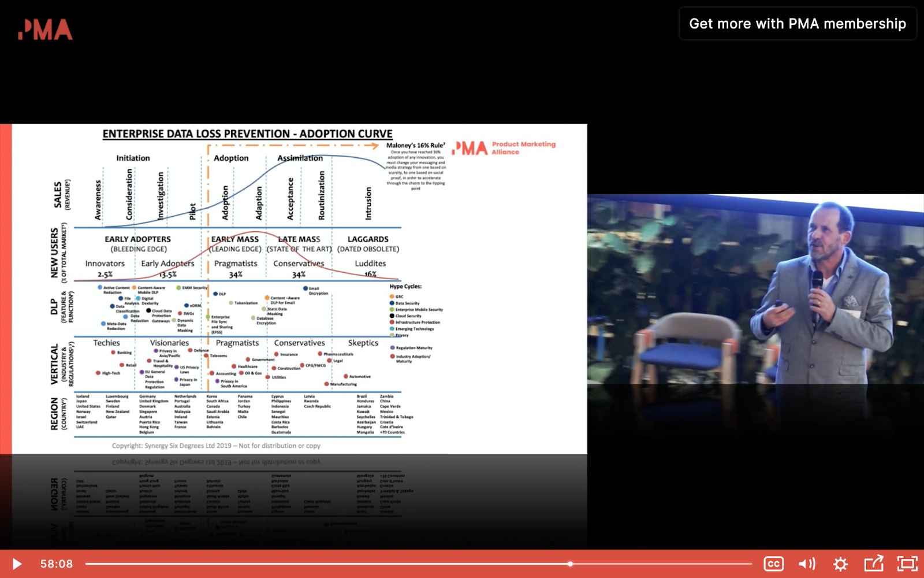The width and height of the screenshot is (924, 578).
Task: Click the Luddites label in the slide
Action: pyautogui.click(x=370, y=263)
